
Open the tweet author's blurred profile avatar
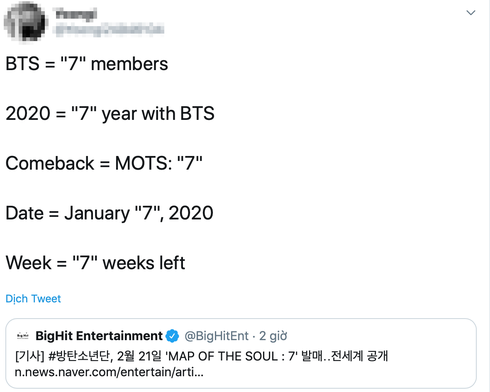coord(26,22)
